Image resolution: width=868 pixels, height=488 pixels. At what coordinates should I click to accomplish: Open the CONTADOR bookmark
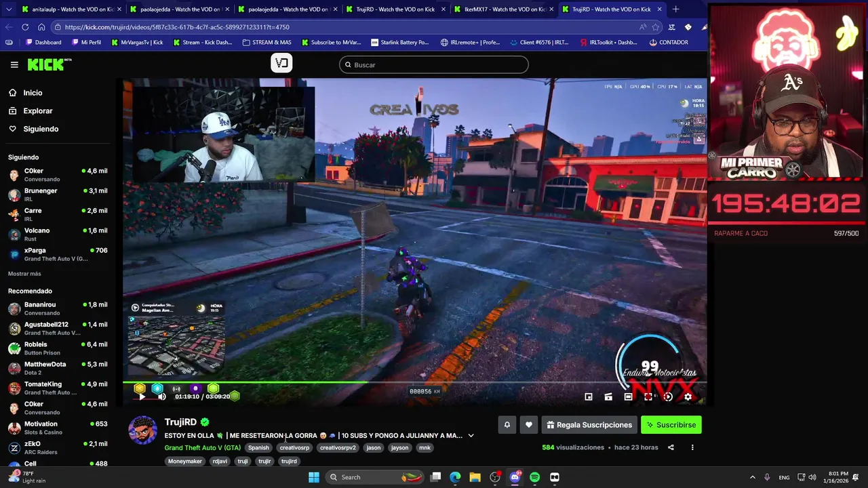[668, 42]
